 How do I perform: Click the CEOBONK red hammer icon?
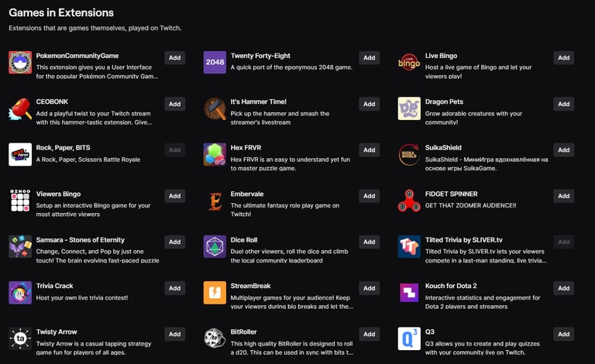[x=20, y=108]
